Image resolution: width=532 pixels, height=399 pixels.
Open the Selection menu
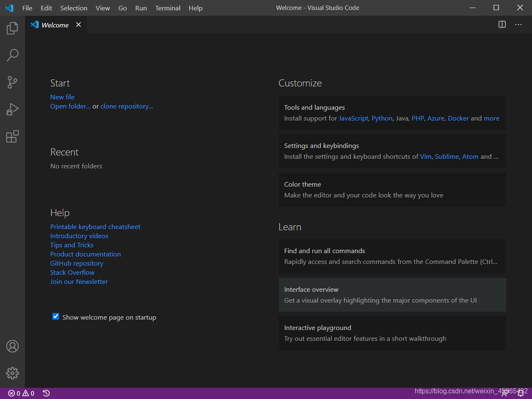click(74, 8)
